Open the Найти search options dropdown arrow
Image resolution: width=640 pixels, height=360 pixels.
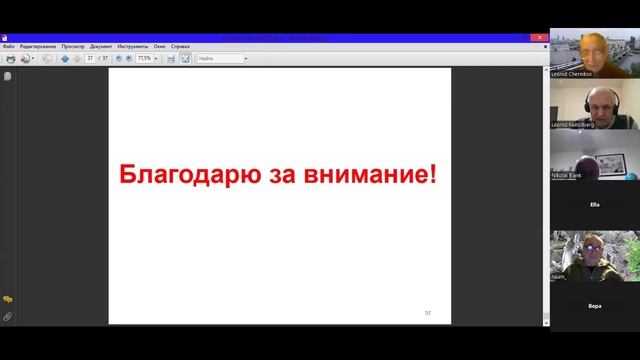click(246, 59)
